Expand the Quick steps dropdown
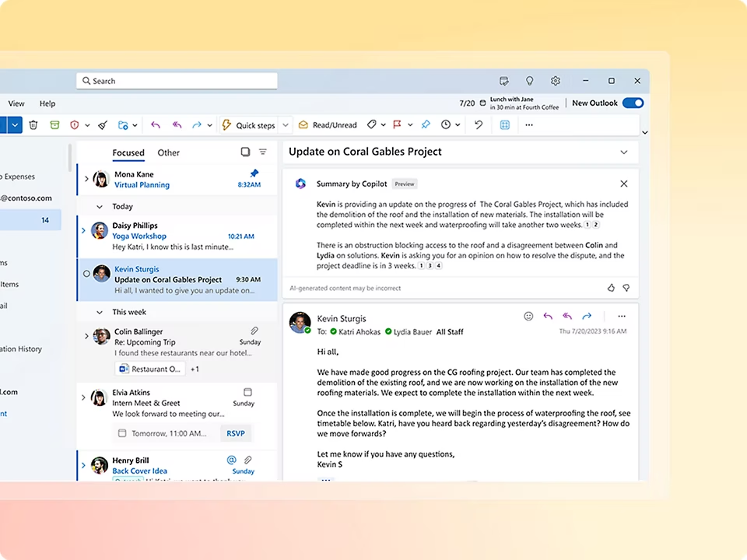The width and height of the screenshot is (747, 560). point(286,125)
